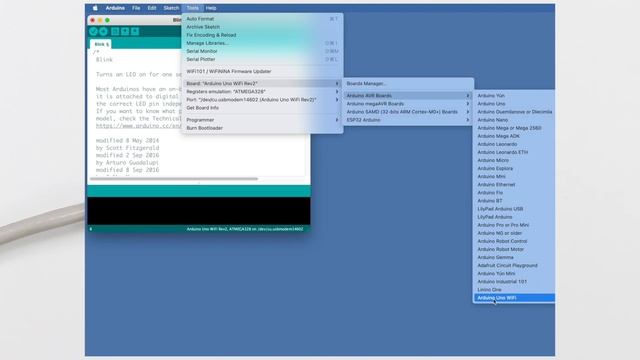This screenshot has width=640, height=360.
Task: Select the Arduino Esplora board
Action: point(514,169)
